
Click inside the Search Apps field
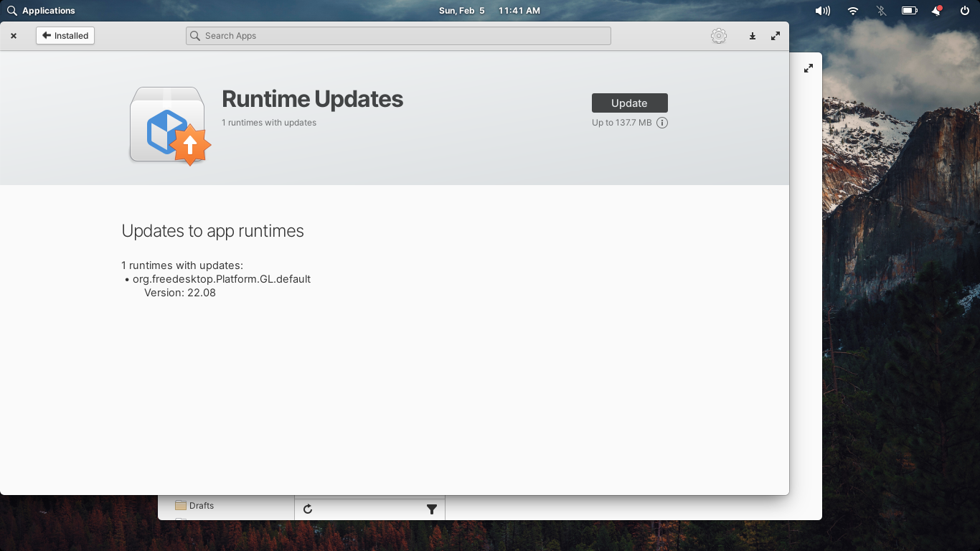click(398, 35)
